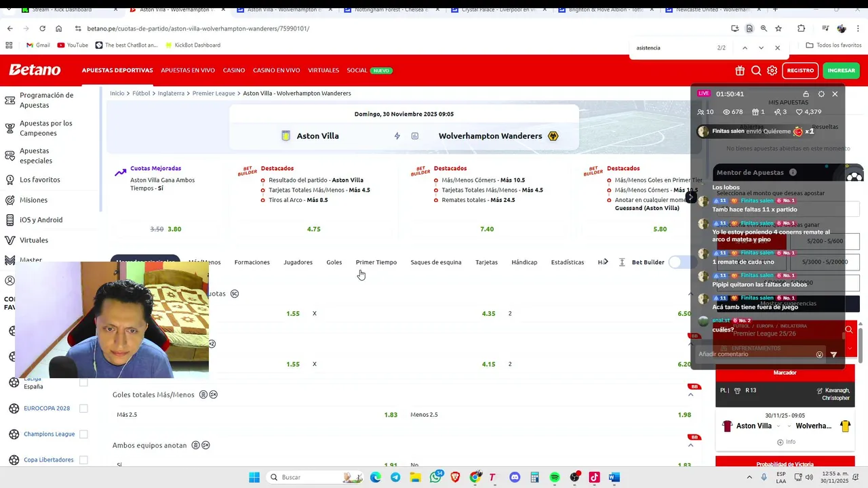Open the Formaciones tab
This screenshot has width=868, height=488.
pos(252,262)
